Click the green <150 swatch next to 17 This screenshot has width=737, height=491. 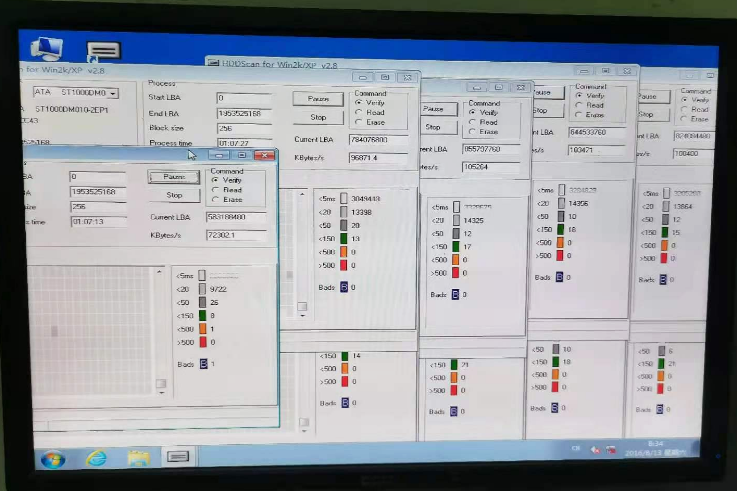coord(456,246)
